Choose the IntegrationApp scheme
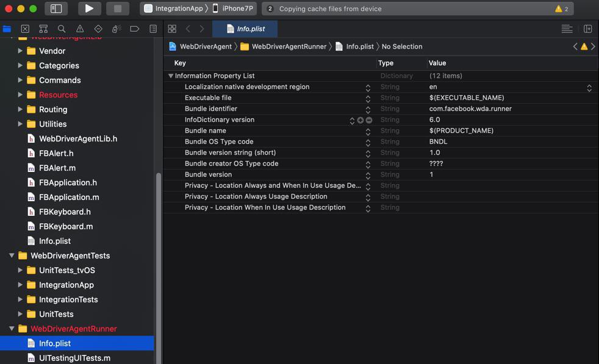Image resolution: width=599 pixels, height=364 pixels. click(174, 9)
